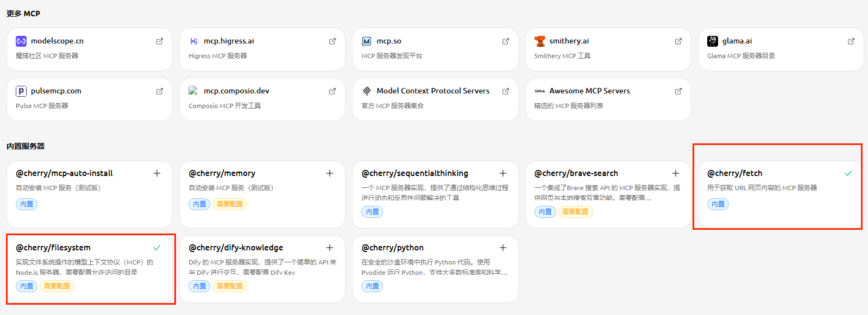Open pulsemcp.com external link icon
The height and width of the screenshot is (315, 868).
(x=160, y=91)
